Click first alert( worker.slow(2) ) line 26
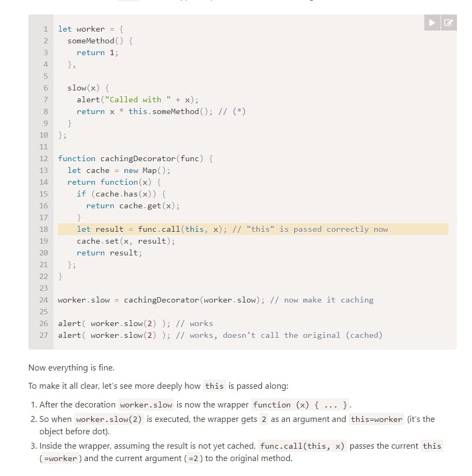The width and height of the screenshot is (472, 476). pyautogui.click(x=136, y=323)
